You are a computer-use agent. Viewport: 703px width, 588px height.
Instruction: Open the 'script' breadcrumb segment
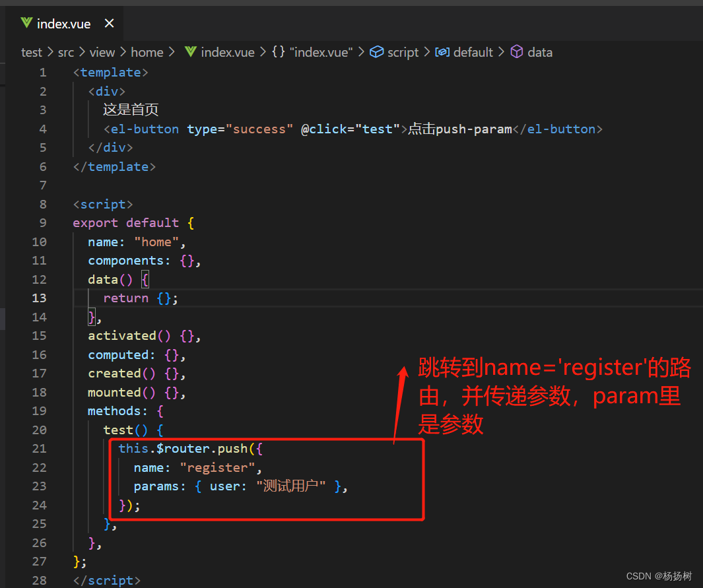click(x=403, y=52)
